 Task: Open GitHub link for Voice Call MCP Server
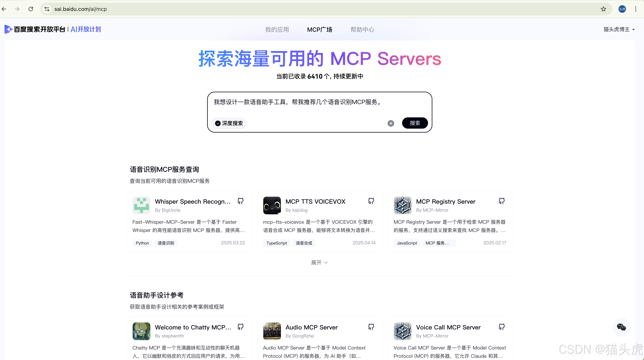502,327
